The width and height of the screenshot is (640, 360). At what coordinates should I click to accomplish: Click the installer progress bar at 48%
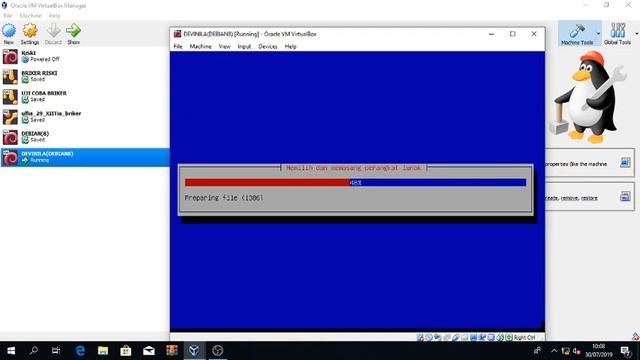point(356,182)
